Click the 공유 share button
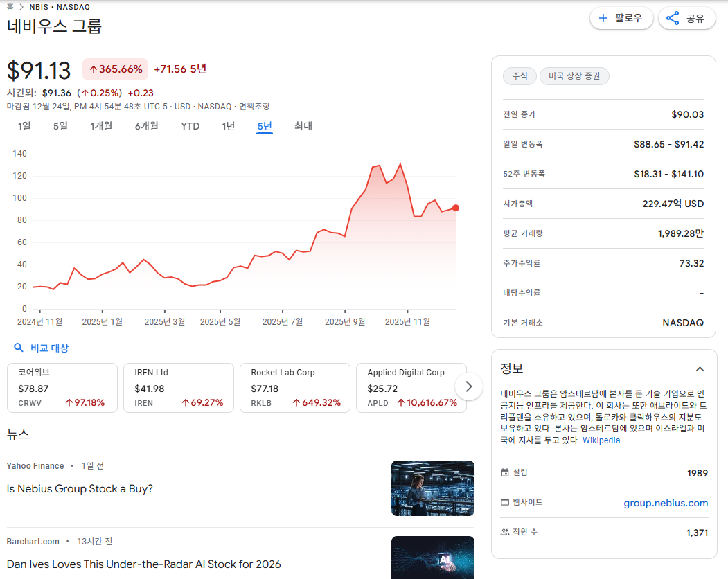Viewport: 728px width, 579px height. 686,18
